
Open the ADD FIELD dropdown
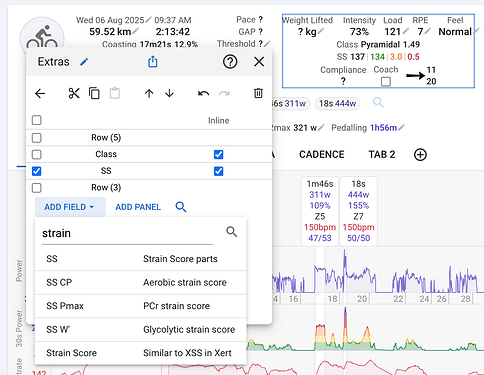click(70, 207)
